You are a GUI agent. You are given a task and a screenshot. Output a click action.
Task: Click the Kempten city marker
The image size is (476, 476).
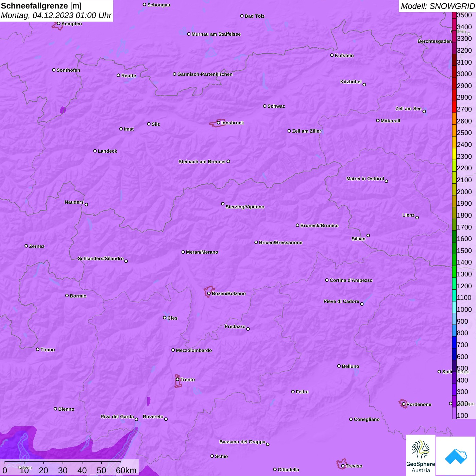point(58,23)
